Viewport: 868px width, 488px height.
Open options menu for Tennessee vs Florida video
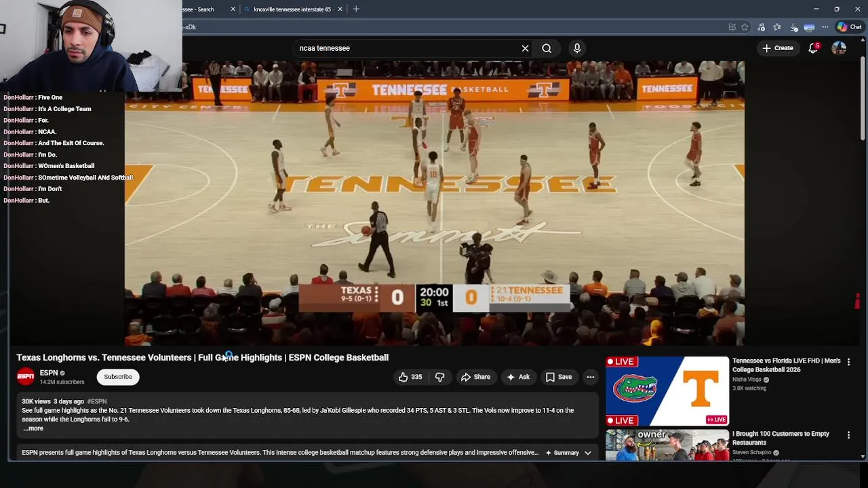848,362
